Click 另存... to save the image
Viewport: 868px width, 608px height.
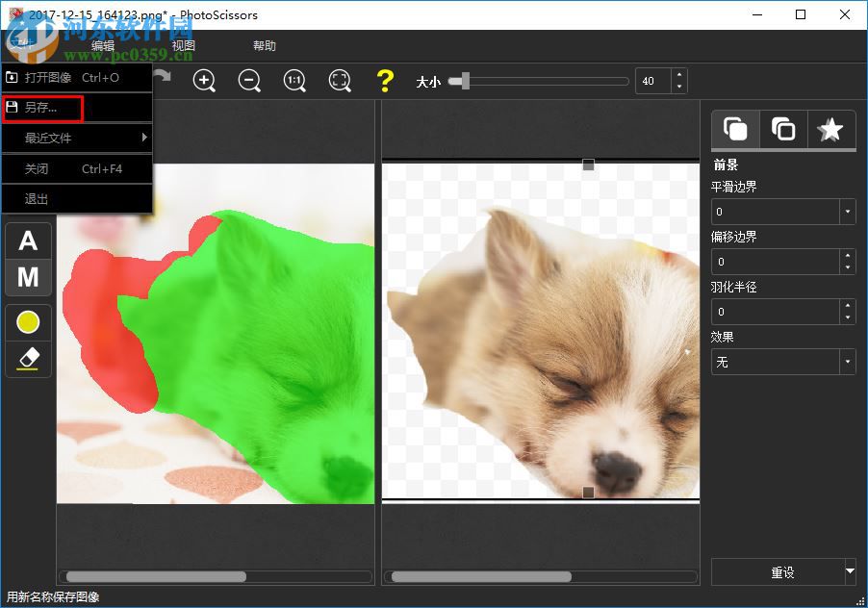[x=42, y=107]
